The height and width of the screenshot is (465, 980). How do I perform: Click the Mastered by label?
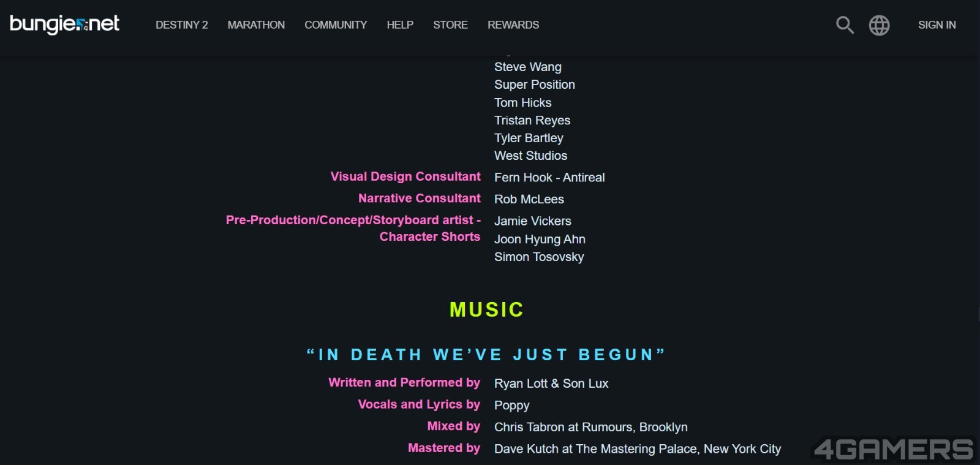444,448
